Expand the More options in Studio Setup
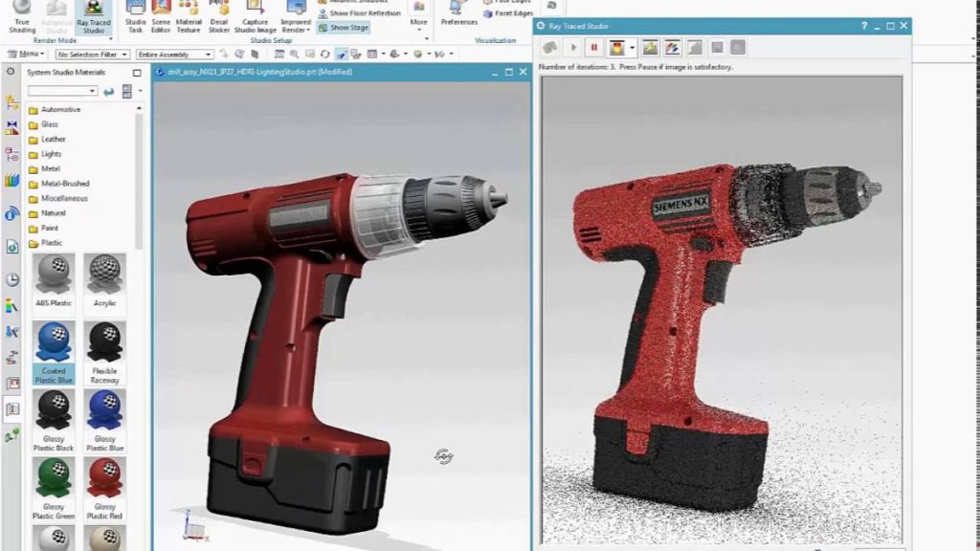This screenshot has height=551, width=980. (x=418, y=22)
